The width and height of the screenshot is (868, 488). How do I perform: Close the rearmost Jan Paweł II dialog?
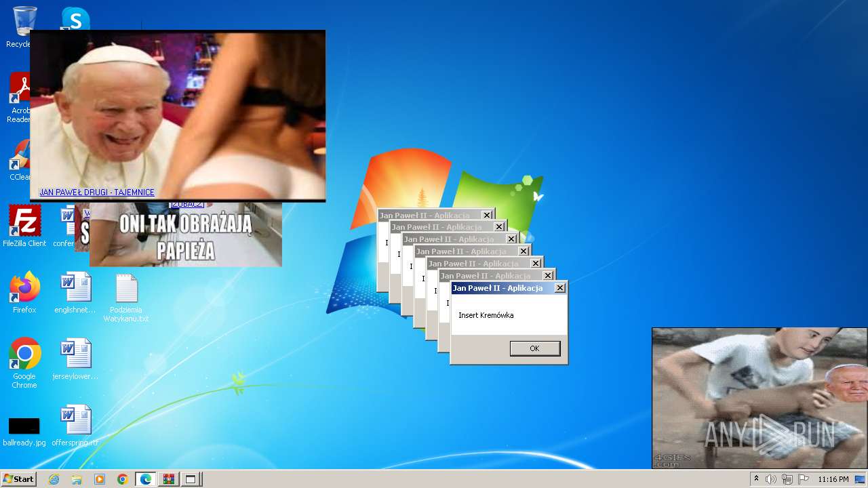coord(487,216)
